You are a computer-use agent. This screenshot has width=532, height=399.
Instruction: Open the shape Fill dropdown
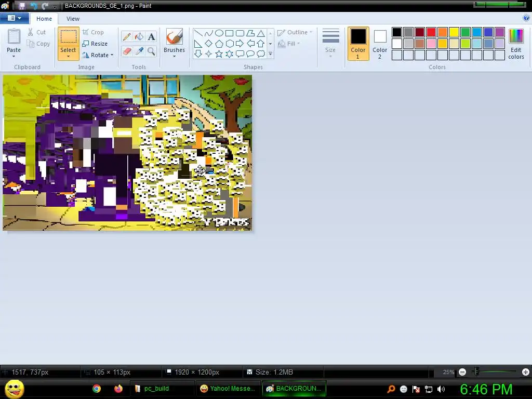(289, 44)
